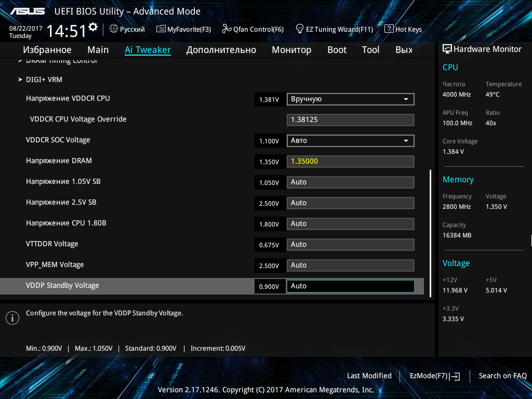Select VTTDDR Voltage label

tap(52, 244)
